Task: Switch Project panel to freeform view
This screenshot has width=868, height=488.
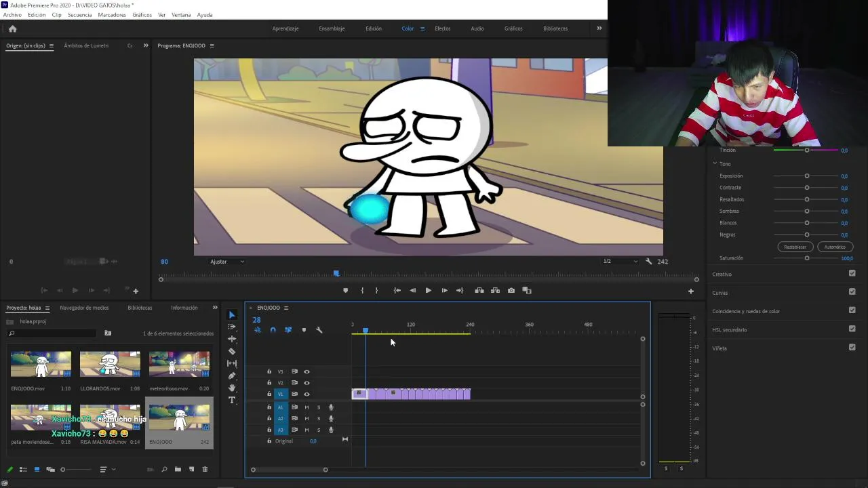Action: click(x=50, y=469)
